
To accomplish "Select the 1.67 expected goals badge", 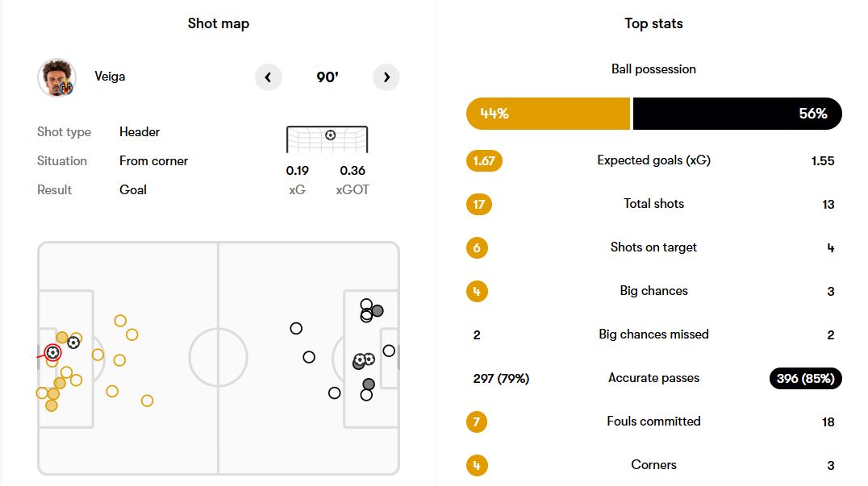I will pos(484,160).
